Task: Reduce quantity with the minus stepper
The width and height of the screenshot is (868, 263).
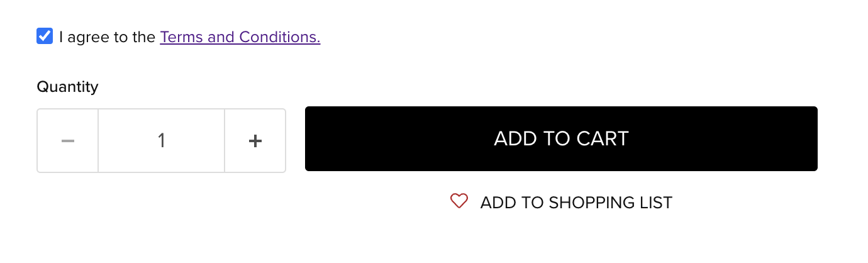Action: [x=68, y=140]
